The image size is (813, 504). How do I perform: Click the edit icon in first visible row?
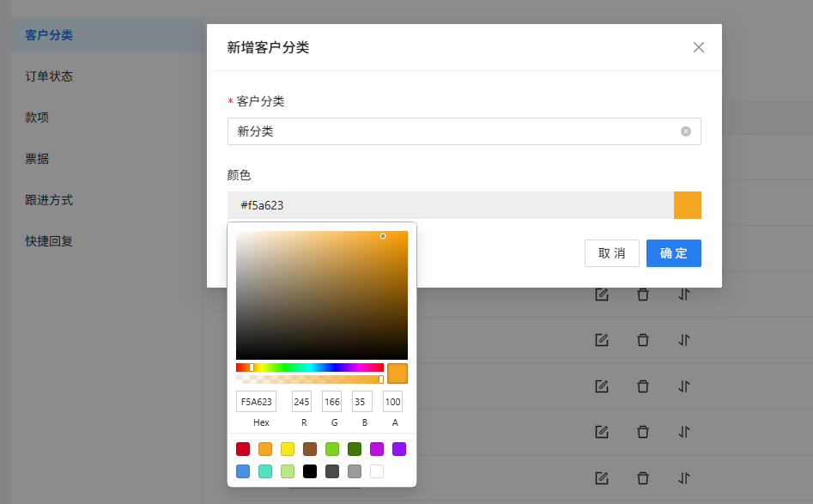tap(602, 295)
